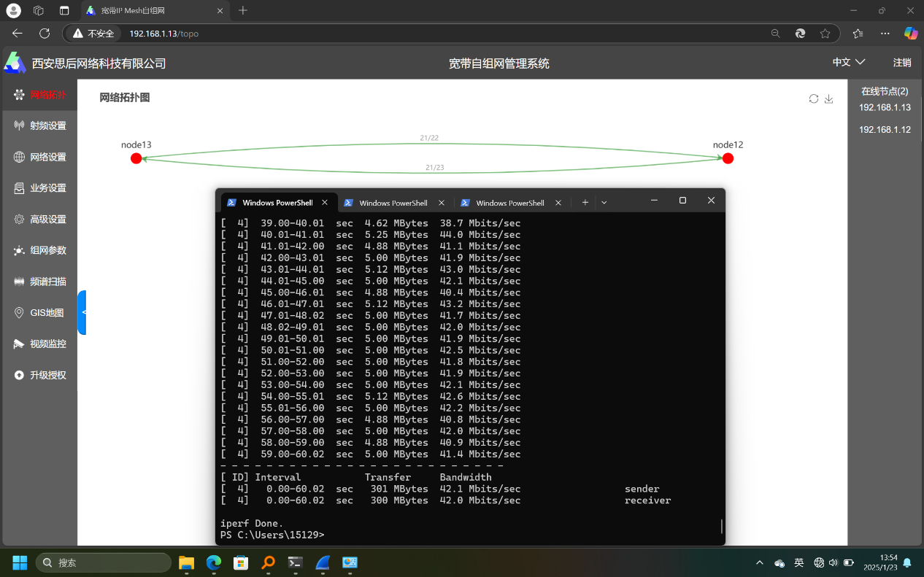Open PowerShell new tab profile dropdown
The height and width of the screenshot is (577, 924).
click(604, 203)
